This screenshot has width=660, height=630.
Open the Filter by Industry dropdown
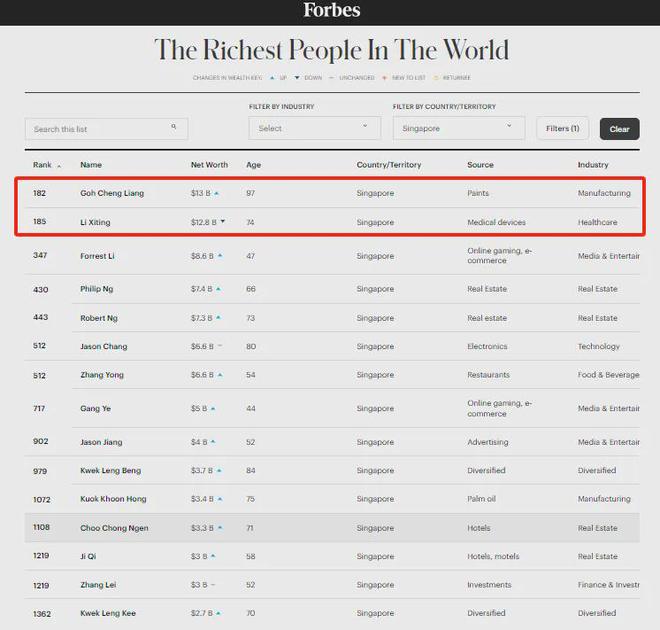click(x=314, y=128)
